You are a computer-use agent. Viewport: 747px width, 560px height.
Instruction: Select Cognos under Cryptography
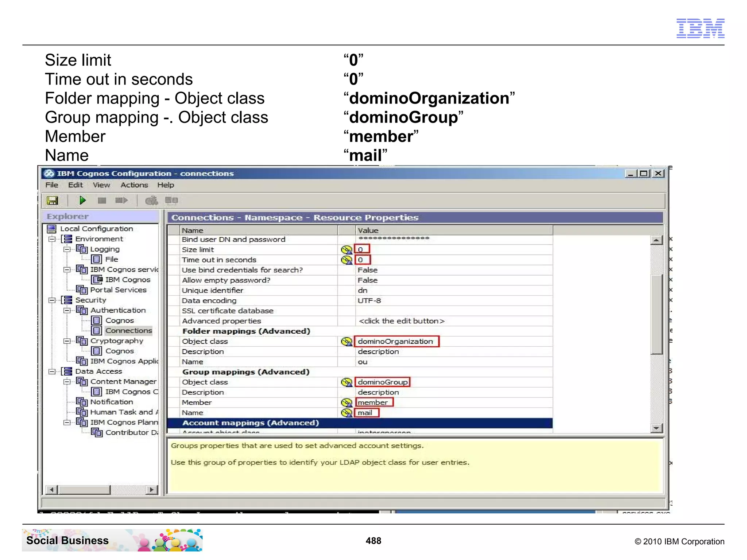(120, 351)
